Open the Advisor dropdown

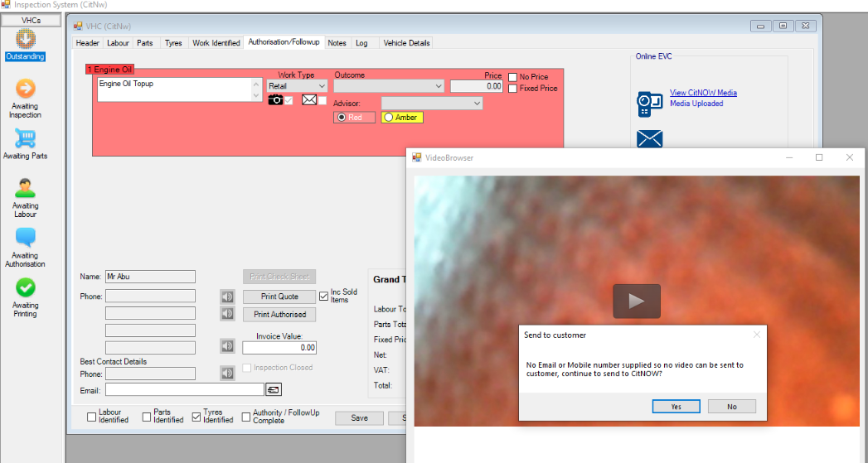[x=432, y=104]
